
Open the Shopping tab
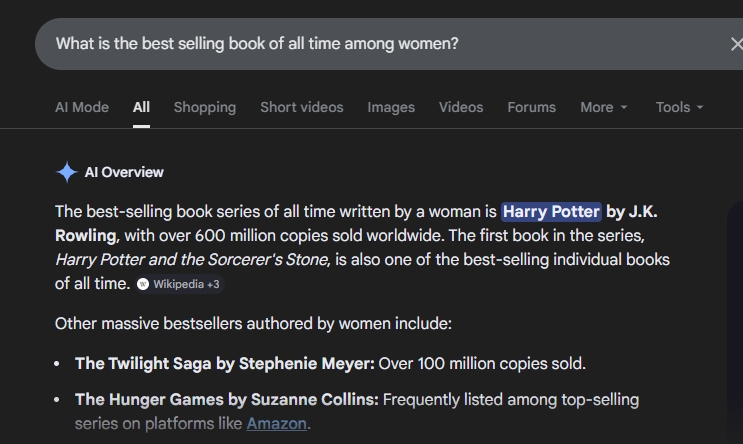pos(205,107)
